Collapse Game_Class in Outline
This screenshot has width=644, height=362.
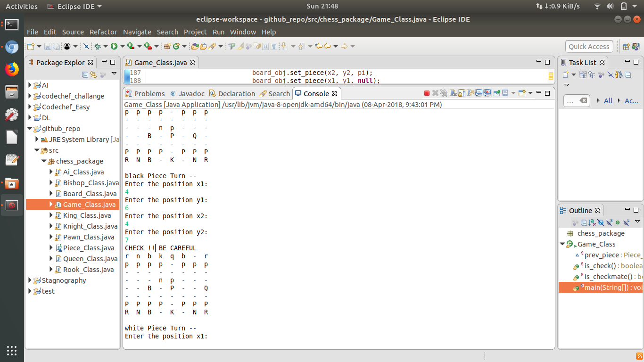coord(562,244)
